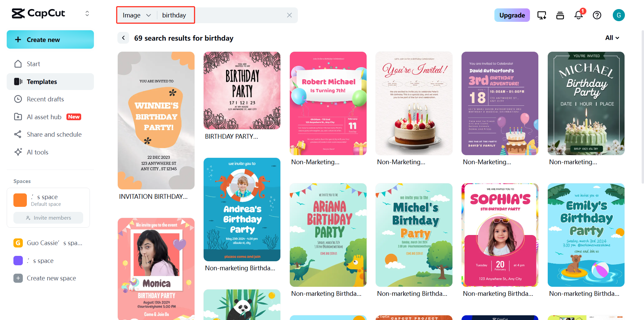Open the Image search type dropdown
Screen dimensions: 644x320
[x=137, y=15]
